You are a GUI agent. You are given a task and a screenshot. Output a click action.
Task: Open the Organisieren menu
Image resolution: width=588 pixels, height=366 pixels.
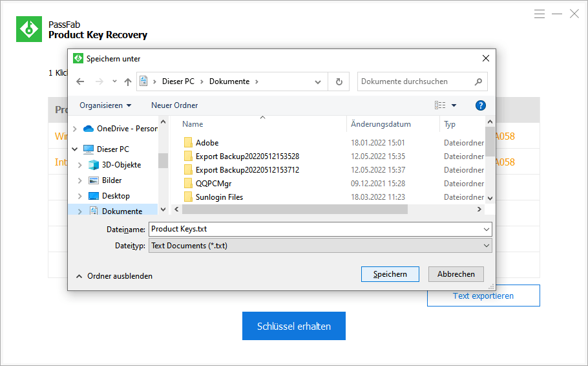pyautogui.click(x=105, y=105)
